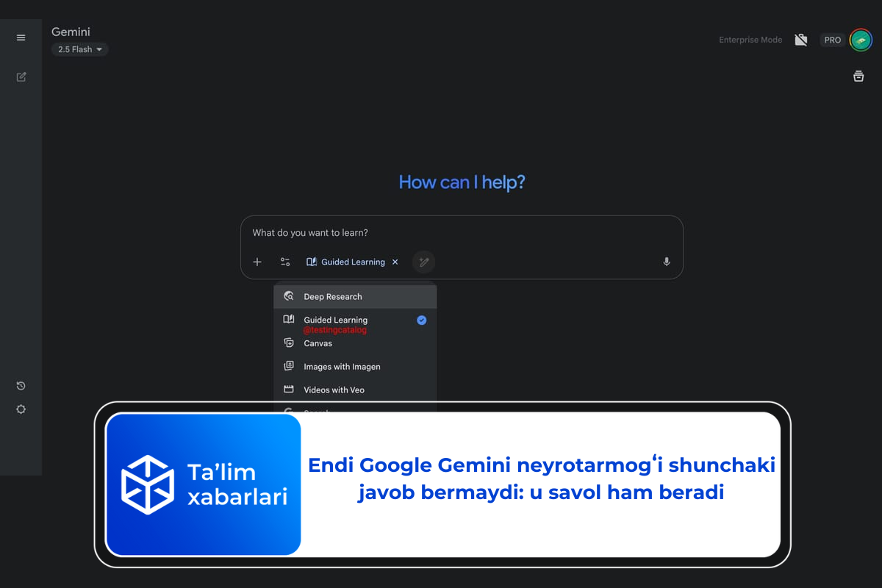Expand the model selector chevron
This screenshot has height=588, width=882.
[99, 49]
